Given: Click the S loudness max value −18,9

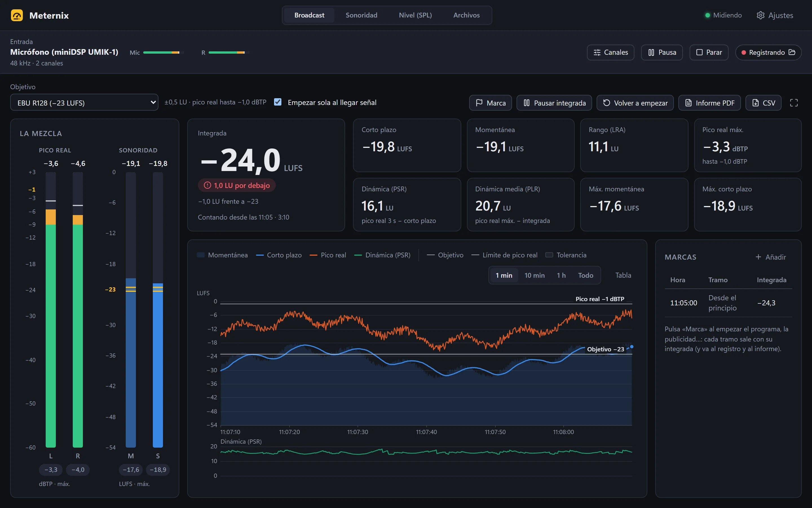Looking at the screenshot, I should 158,469.
